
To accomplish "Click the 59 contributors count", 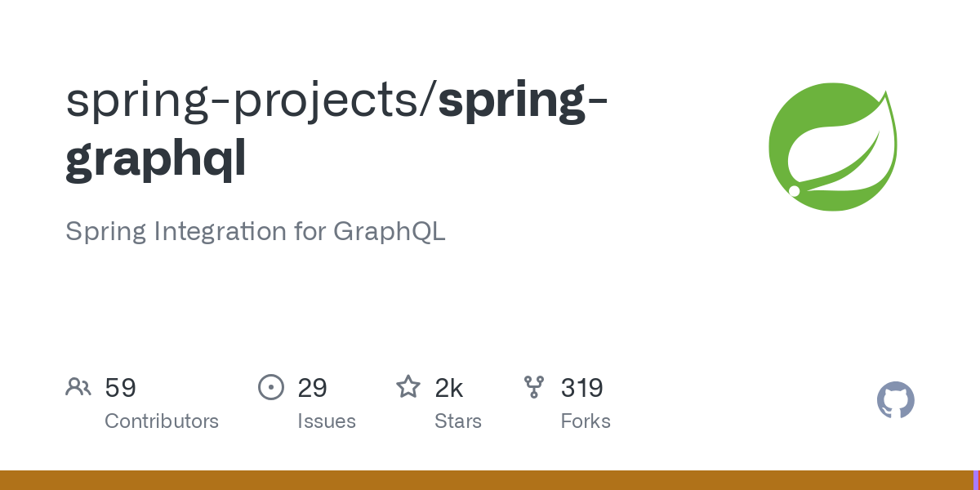I will click(x=120, y=388).
